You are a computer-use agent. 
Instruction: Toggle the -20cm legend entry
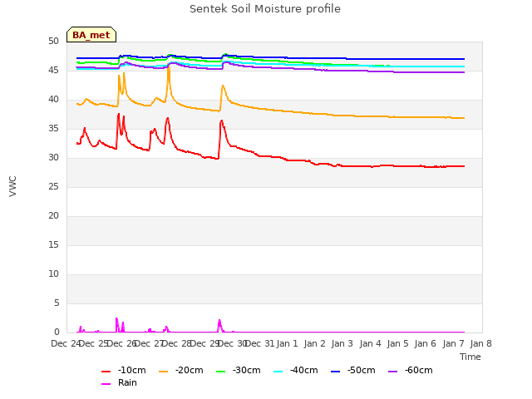pos(181,371)
